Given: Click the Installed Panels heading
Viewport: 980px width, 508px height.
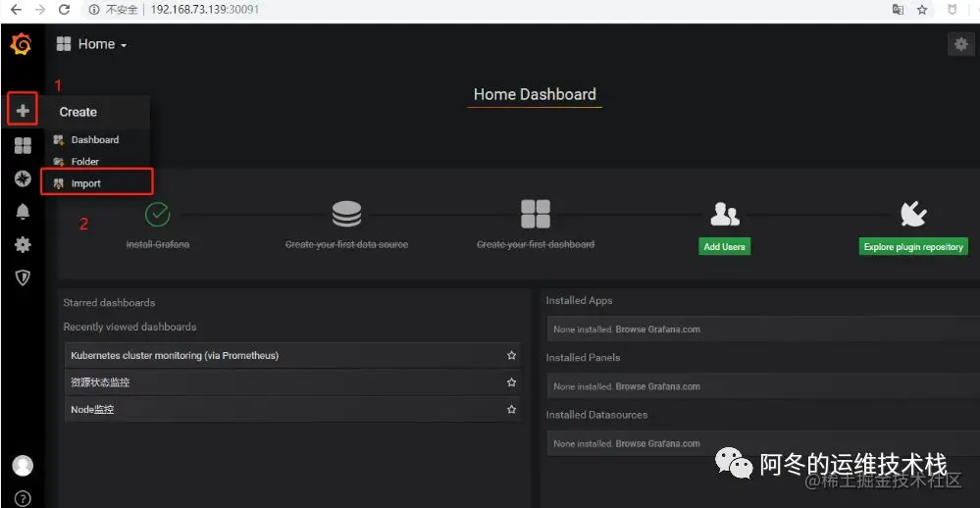Looking at the screenshot, I should (x=583, y=357).
